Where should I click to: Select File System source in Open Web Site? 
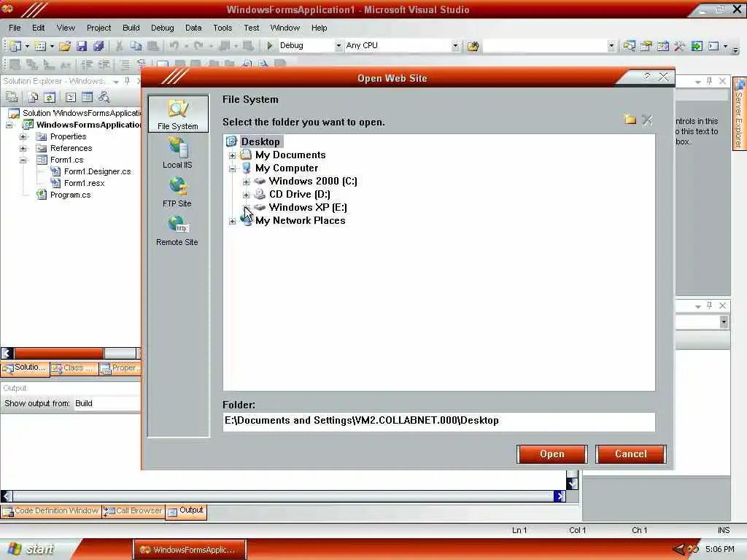pos(178,114)
